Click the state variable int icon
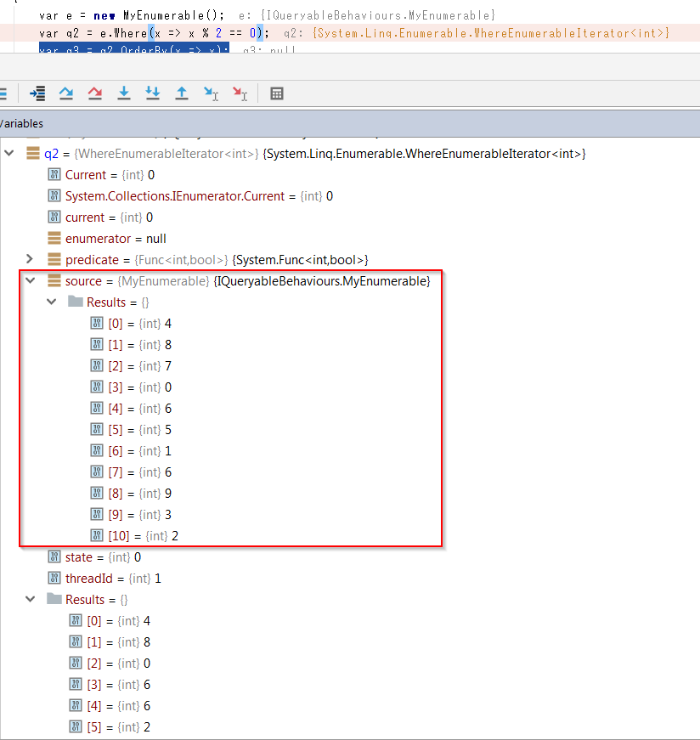 pos(54,556)
